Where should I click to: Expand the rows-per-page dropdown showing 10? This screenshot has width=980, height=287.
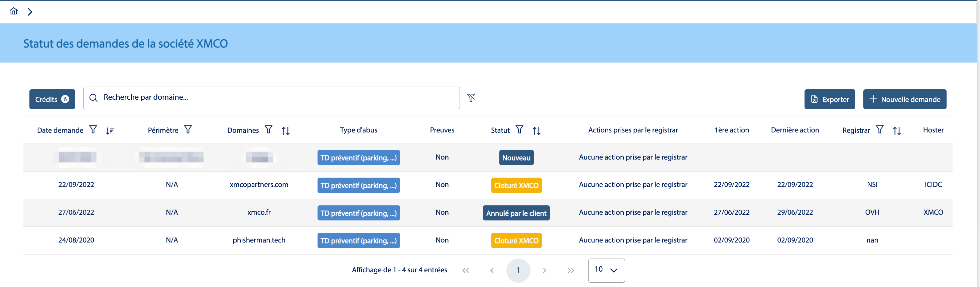click(606, 270)
